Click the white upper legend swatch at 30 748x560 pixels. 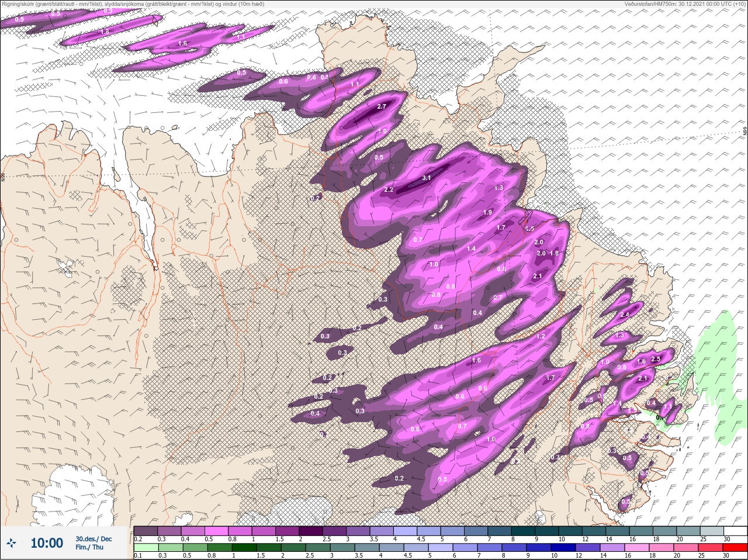tap(736, 531)
